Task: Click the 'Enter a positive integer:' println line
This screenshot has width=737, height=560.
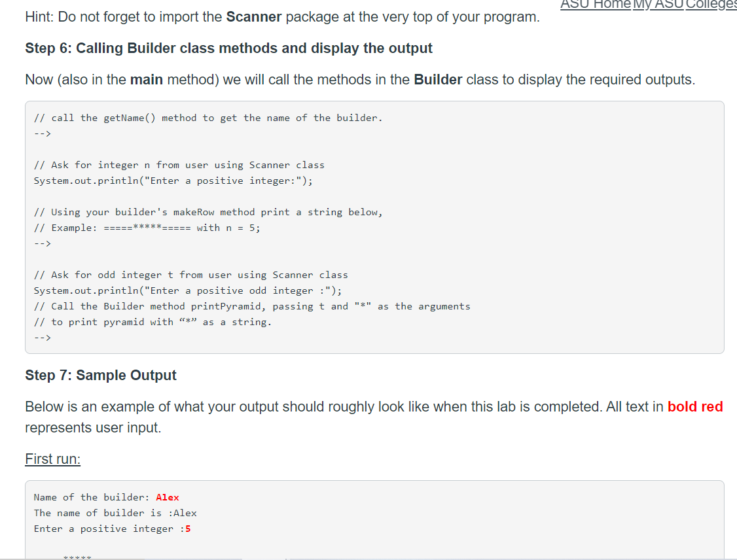Action: 173,181
